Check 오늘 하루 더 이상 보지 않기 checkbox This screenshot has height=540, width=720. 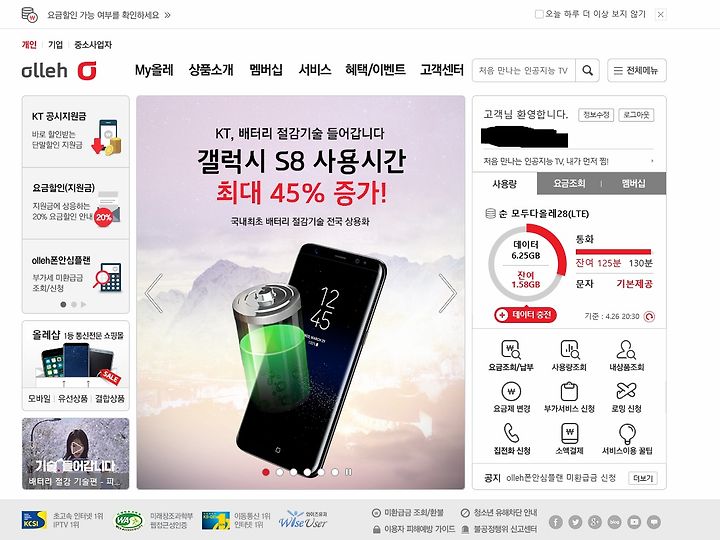pos(539,14)
